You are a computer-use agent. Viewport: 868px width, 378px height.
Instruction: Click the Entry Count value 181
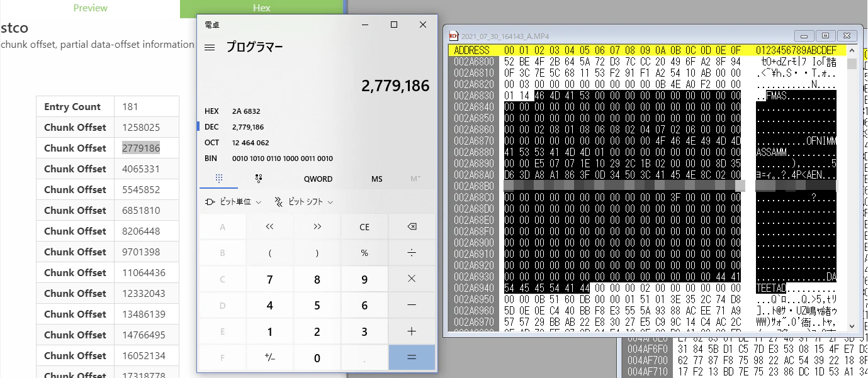click(130, 106)
